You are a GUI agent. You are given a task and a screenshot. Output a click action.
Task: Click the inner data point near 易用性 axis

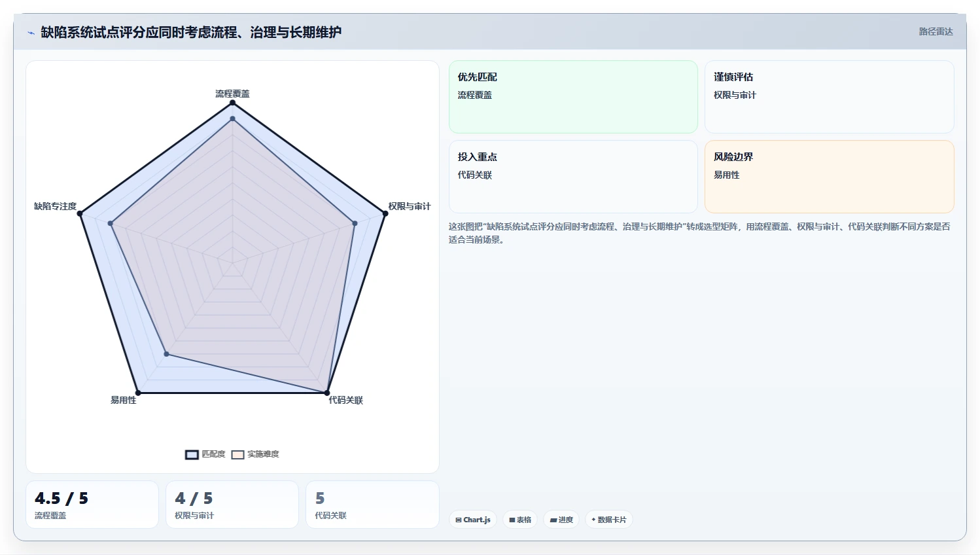(167, 354)
